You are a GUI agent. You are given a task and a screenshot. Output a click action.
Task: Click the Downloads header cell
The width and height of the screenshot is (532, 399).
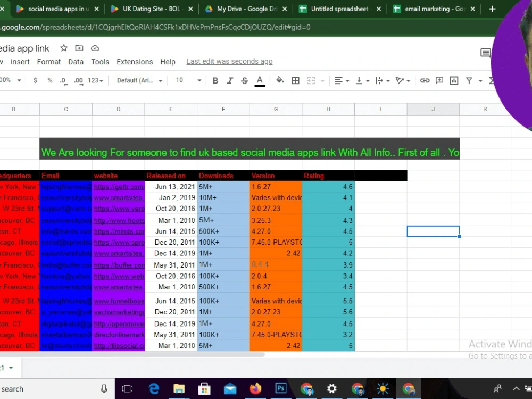click(x=223, y=176)
